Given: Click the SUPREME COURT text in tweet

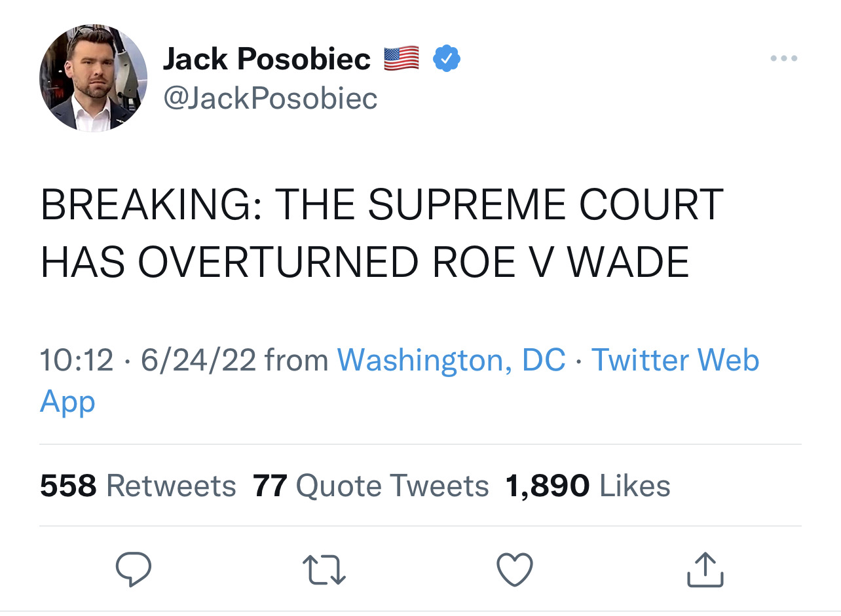Looking at the screenshot, I should click(x=545, y=204).
